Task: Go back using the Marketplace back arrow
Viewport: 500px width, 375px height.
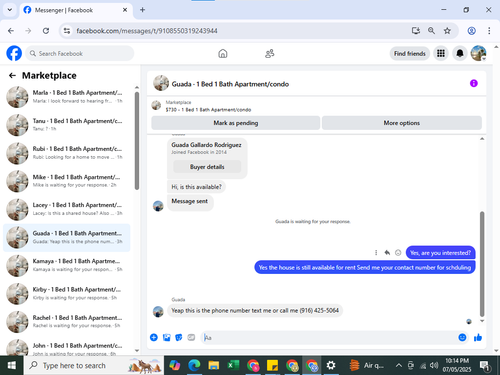Action: coord(12,76)
